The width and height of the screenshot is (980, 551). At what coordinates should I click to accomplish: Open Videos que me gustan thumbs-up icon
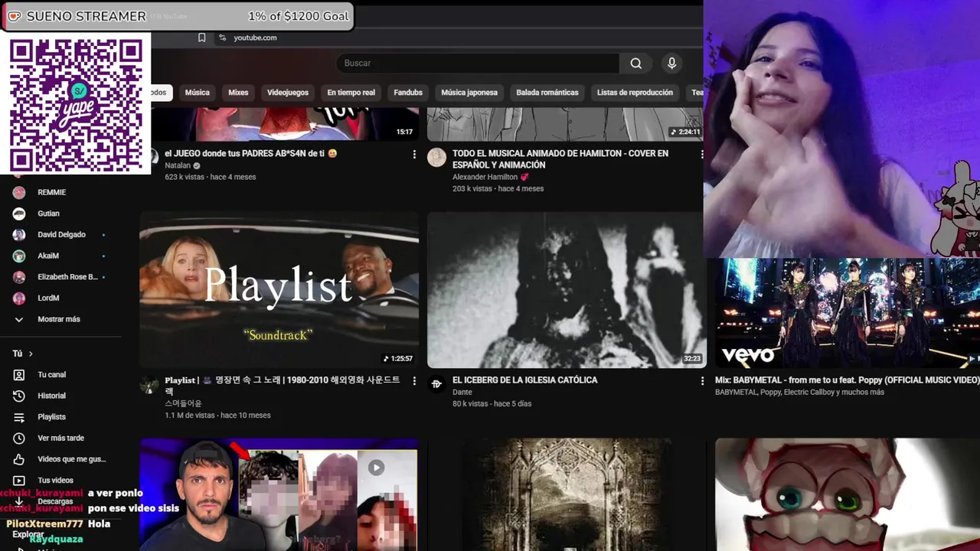tap(19, 459)
